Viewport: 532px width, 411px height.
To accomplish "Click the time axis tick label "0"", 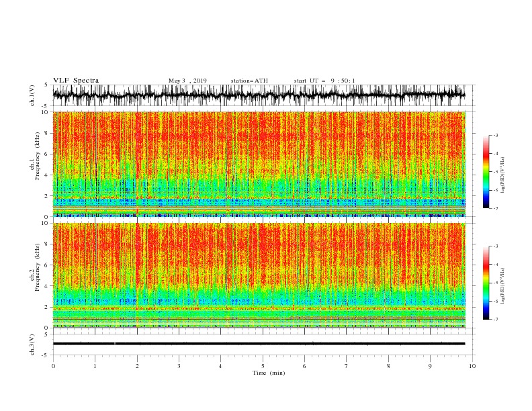I will click(x=53, y=366).
